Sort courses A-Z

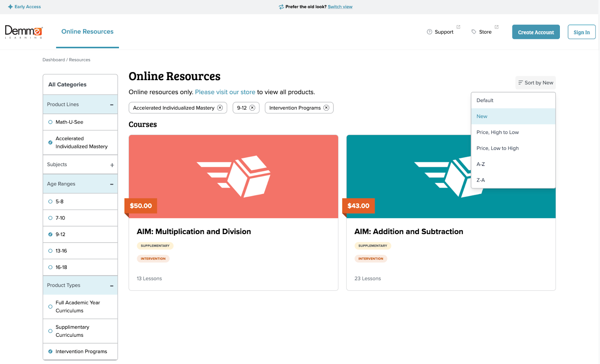coord(513,164)
